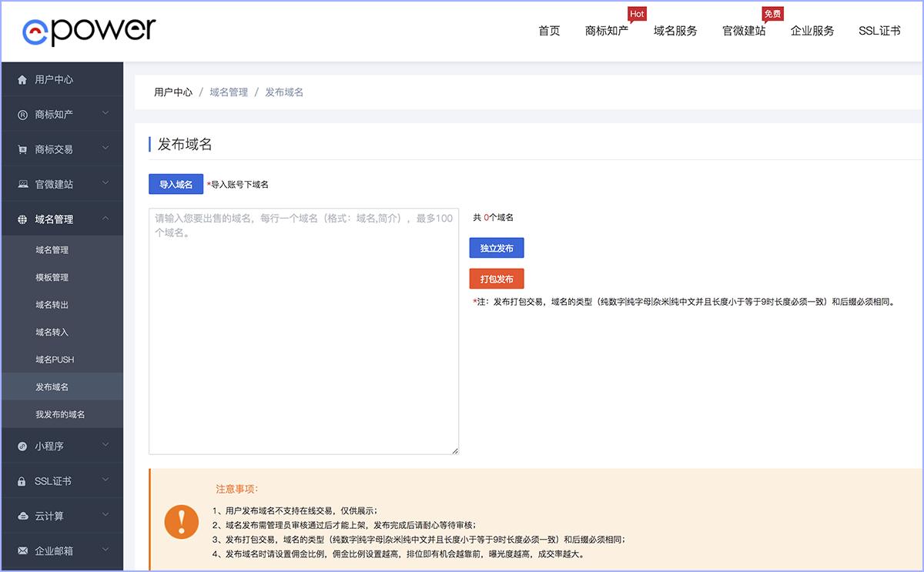The image size is (924, 572).
Task: Expand the 商标知产 sidebar section
Action: [x=62, y=113]
